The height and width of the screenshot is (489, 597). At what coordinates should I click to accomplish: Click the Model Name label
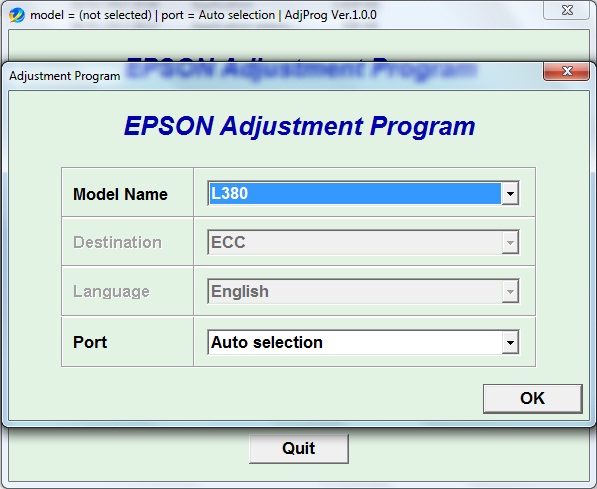(120, 194)
